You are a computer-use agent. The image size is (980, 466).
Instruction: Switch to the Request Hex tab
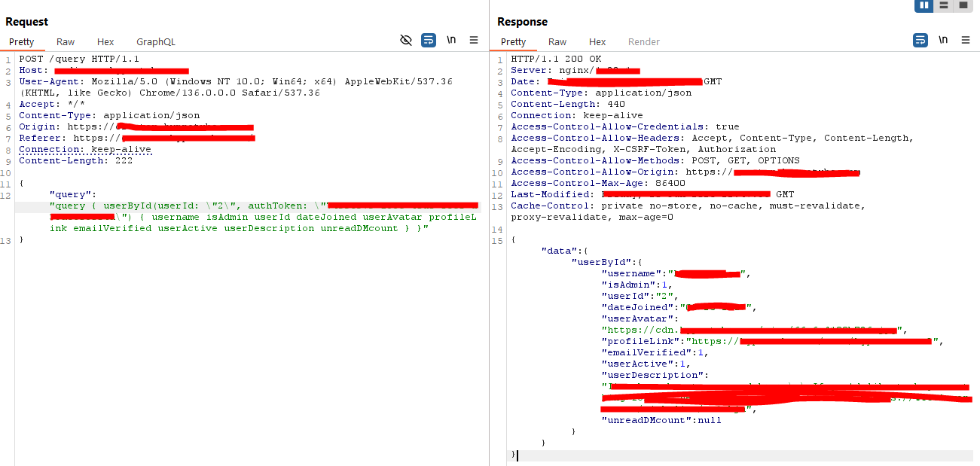click(105, 42)
